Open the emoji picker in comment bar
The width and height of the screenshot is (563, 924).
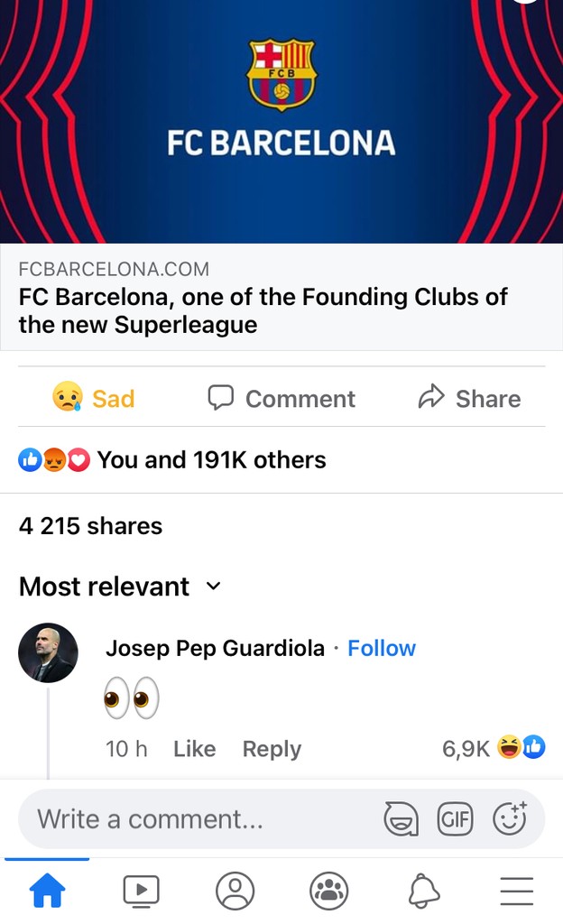(510, 819)
